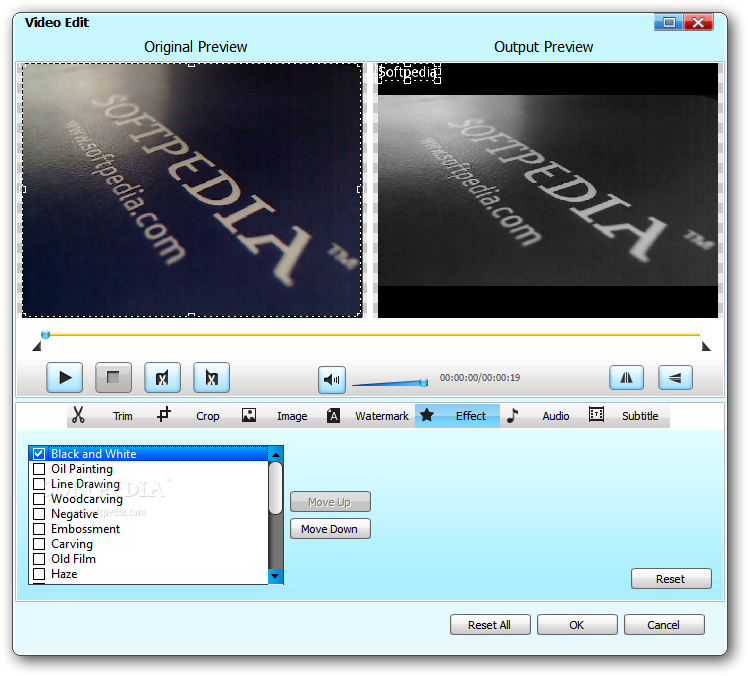Viewport: 748px width, 676px height.
Task: Enable the Carving effect checkbox
Action: 39,544
